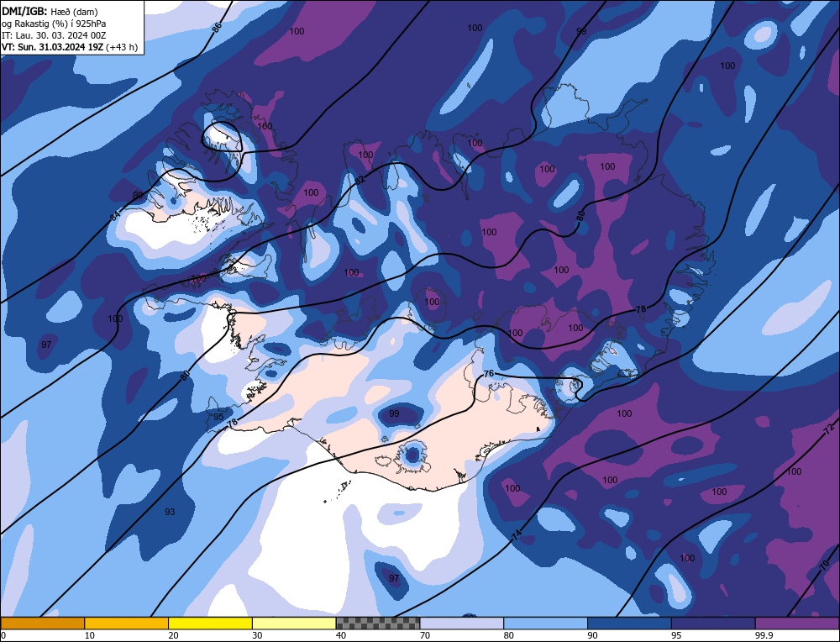Image resolution: width=840 pixels, height=642 pixels.
Task: Click the medium blue 90–95 legend swatch
Action: point(629,623)
